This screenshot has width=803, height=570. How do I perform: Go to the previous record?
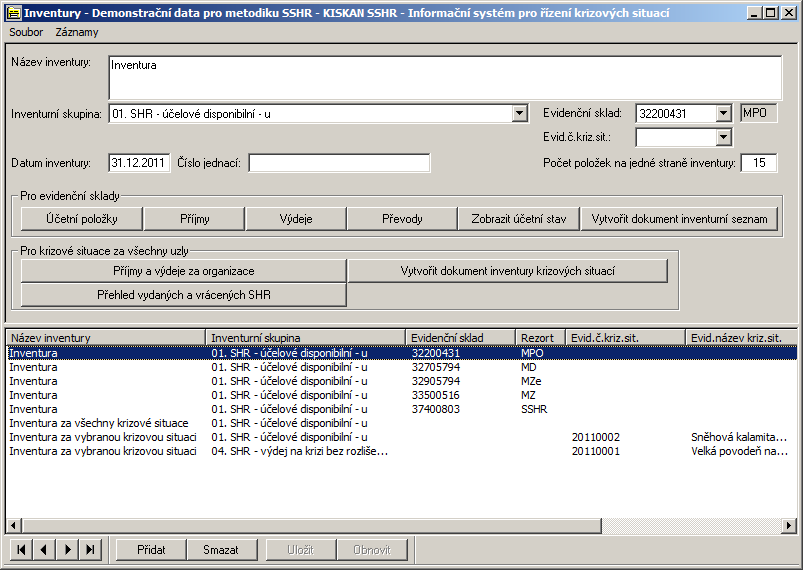click(x=44, y=550)
